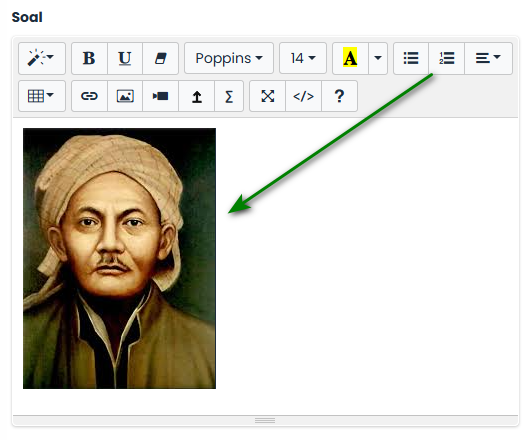
Task: Insert an unordered bullet list
Action: 411,58
